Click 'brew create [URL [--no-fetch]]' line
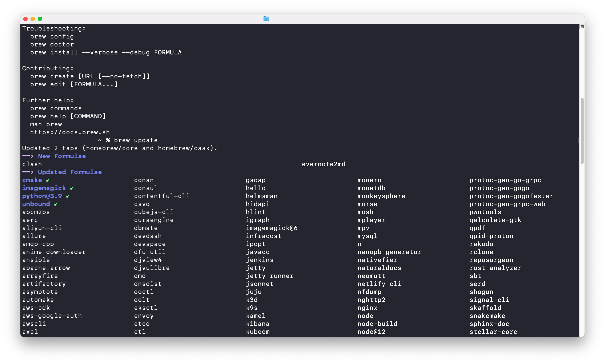605x364 pixels. [x=90, y=76]
